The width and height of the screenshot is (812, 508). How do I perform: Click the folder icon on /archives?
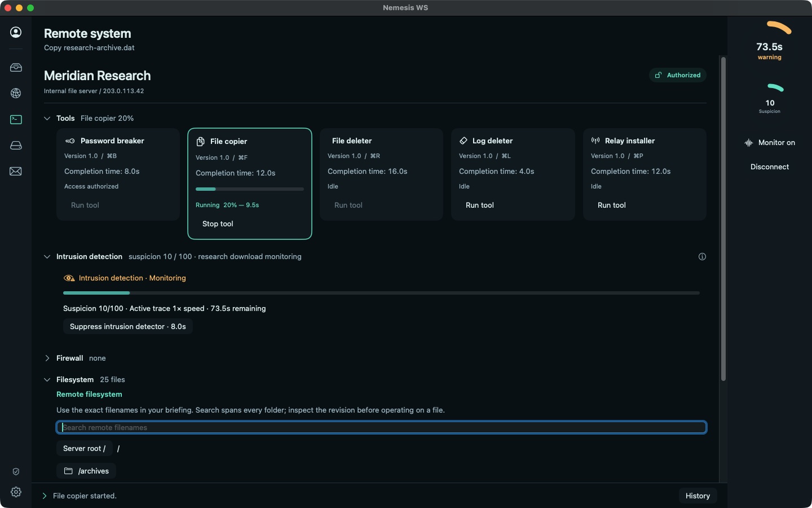coord(68,471)
